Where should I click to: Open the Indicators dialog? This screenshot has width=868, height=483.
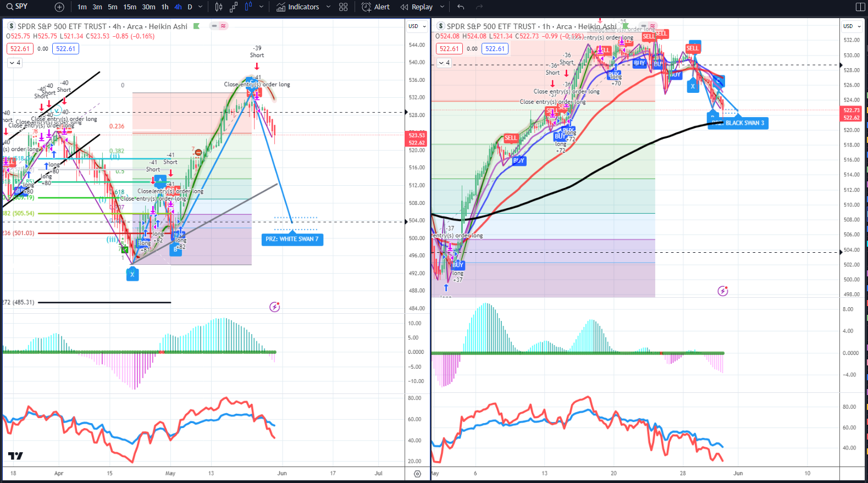point(297,7)
